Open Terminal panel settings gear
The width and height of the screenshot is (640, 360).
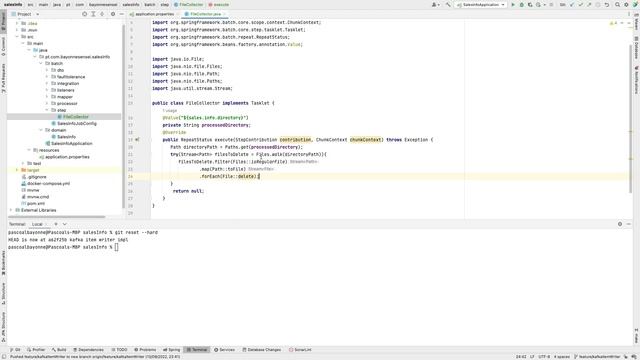[x=620, y=224]
